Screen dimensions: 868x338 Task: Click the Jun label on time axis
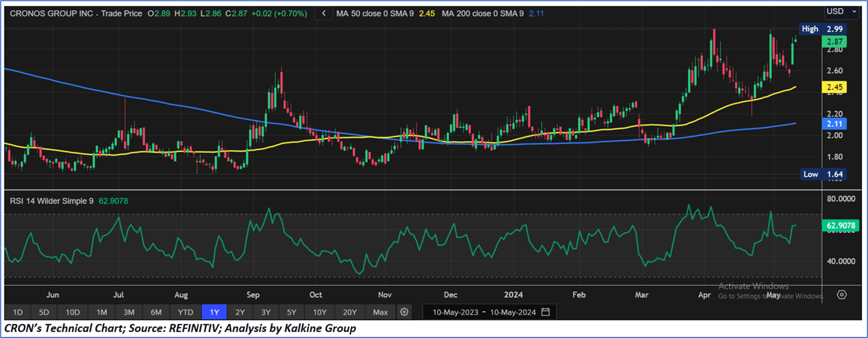[x=52, y=295]
